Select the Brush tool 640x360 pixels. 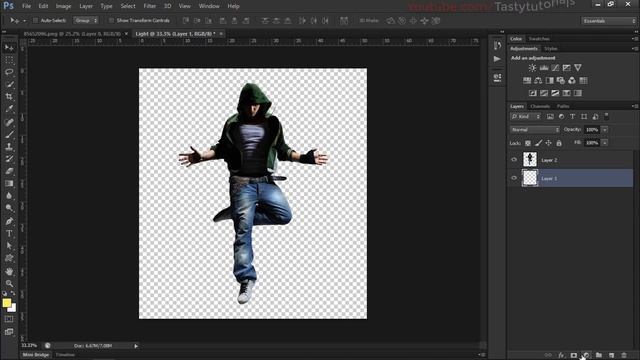(x=9, y=134)
